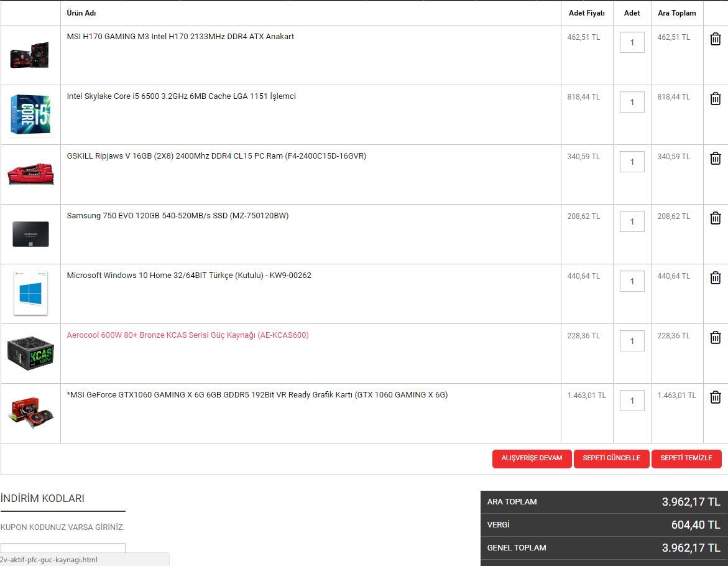Click KUPON KODUNUZ VARSA GİRİNİZ text
Viewport: 728px width, 566px height.
[x=62, y=527]
